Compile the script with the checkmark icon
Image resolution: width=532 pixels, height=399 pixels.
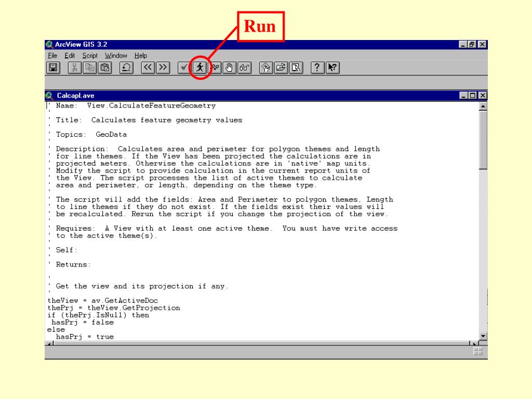pyautogui.click(x=184, y=68)
